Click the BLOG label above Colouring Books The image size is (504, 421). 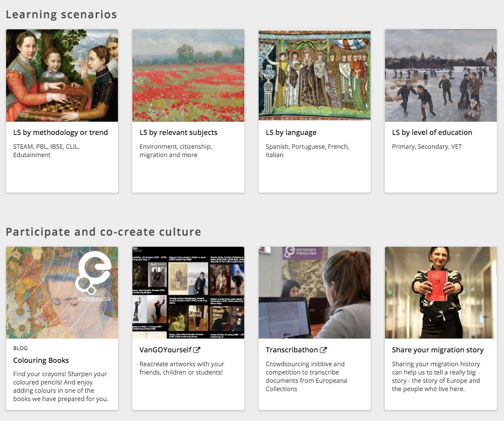point(20,349)
